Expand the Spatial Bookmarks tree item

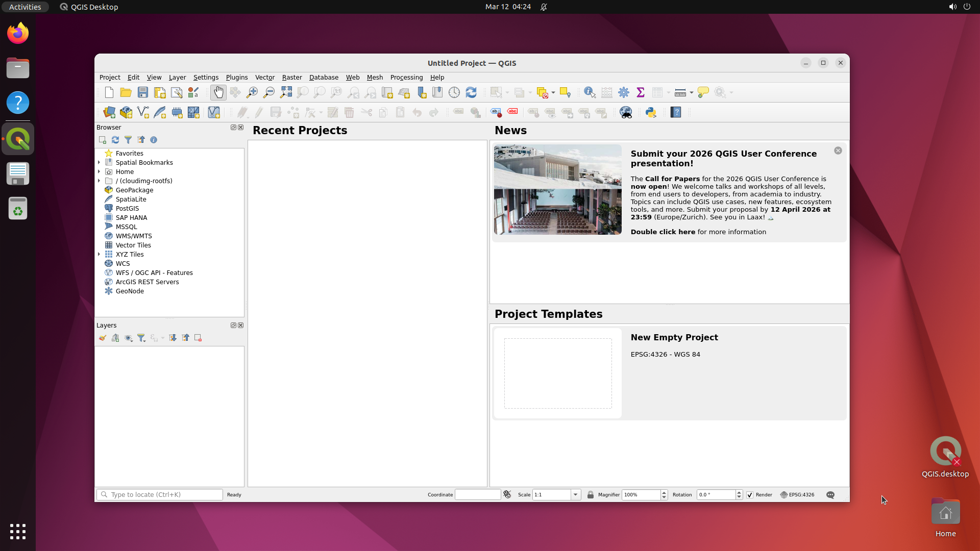tap(99, 162)
